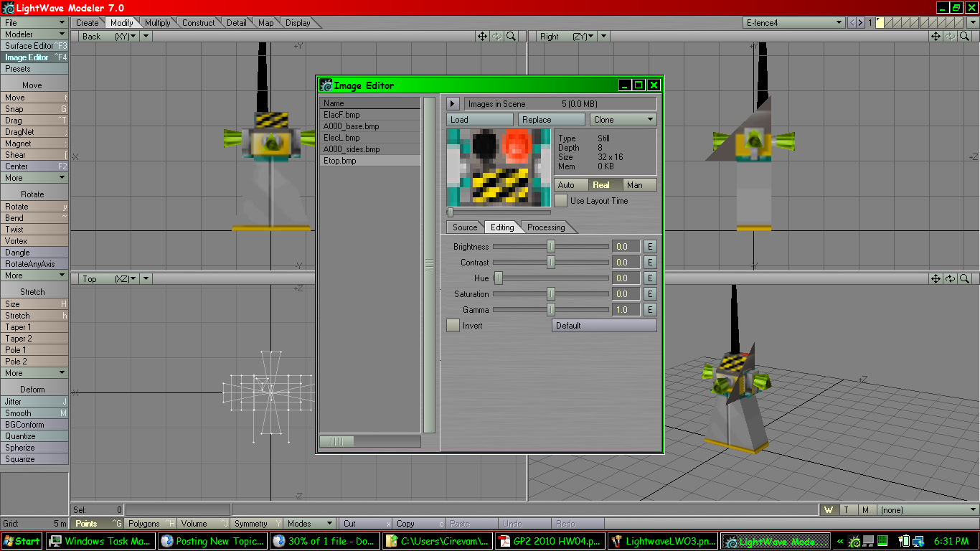Screen dimensions: 980x551
Task: Click Back viewport rotate icon
Action: tap(497, 36)
